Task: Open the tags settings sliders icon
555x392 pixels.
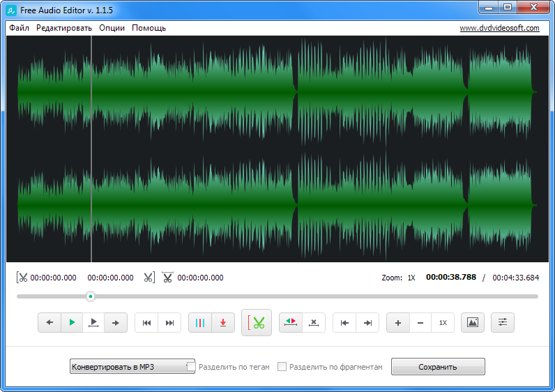Action: (x=503, y=322)
